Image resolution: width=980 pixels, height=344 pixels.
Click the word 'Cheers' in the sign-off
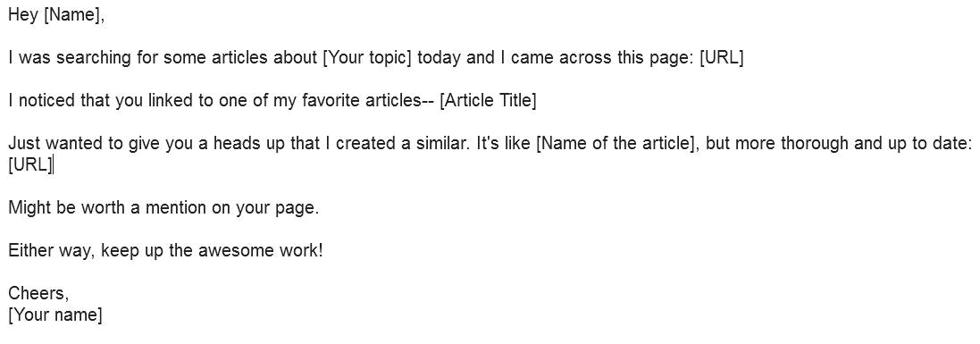pyautogui.click(x=38, y=293)
